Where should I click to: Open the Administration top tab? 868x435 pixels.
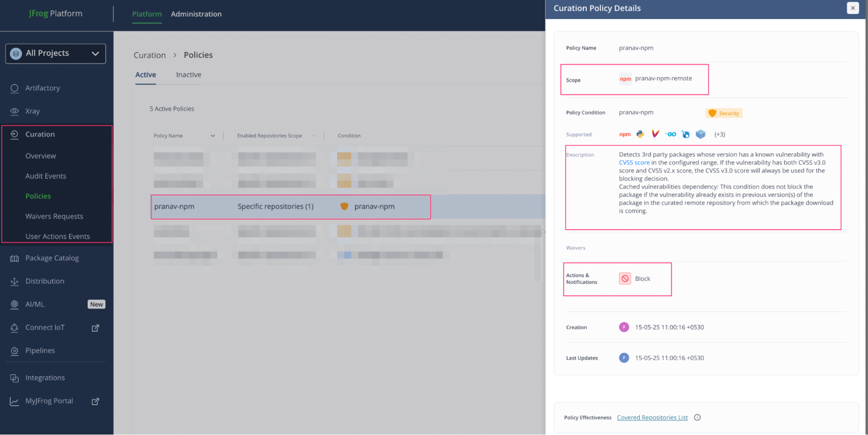(196, 14)
